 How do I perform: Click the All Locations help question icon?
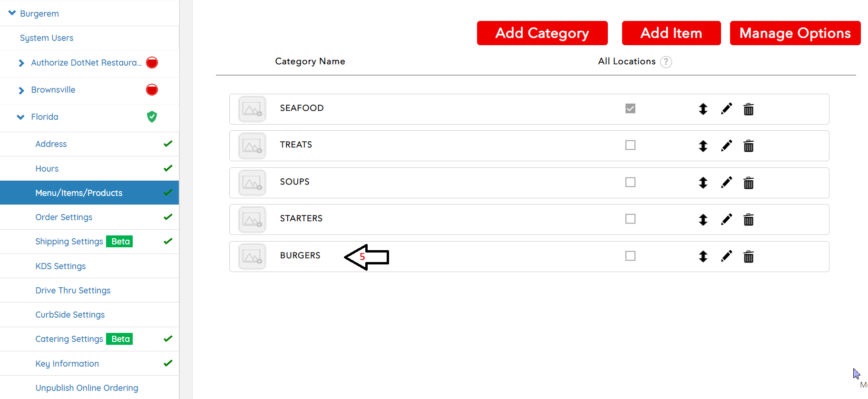coord(666,62)
